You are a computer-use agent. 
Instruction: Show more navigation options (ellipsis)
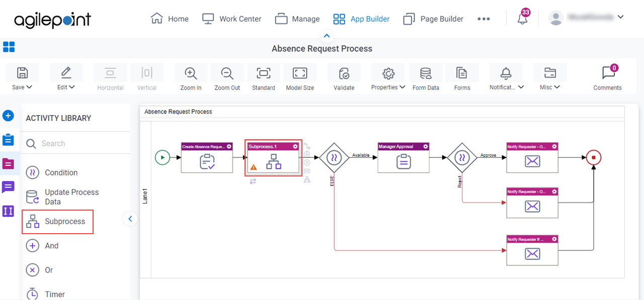[484, 19]
